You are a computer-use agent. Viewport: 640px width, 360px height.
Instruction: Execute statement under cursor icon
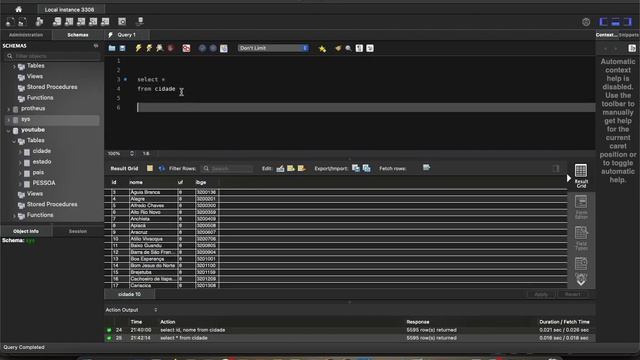[149, 48]
